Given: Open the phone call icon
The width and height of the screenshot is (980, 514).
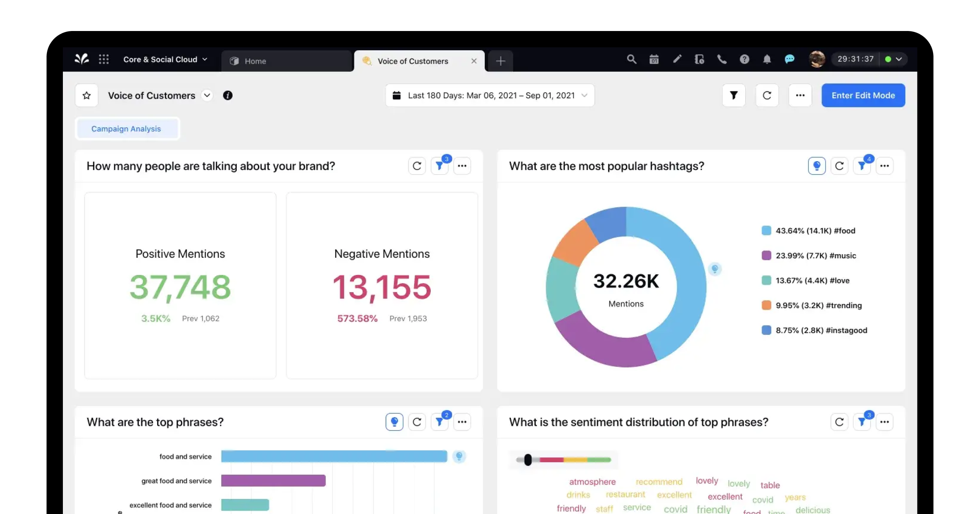Looking at the screenshot, I should pos(722,60).
